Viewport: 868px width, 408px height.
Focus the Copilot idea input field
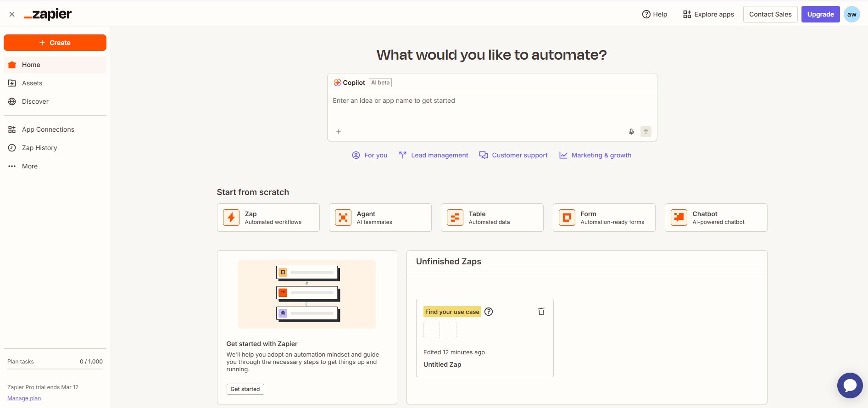point(492,108)
